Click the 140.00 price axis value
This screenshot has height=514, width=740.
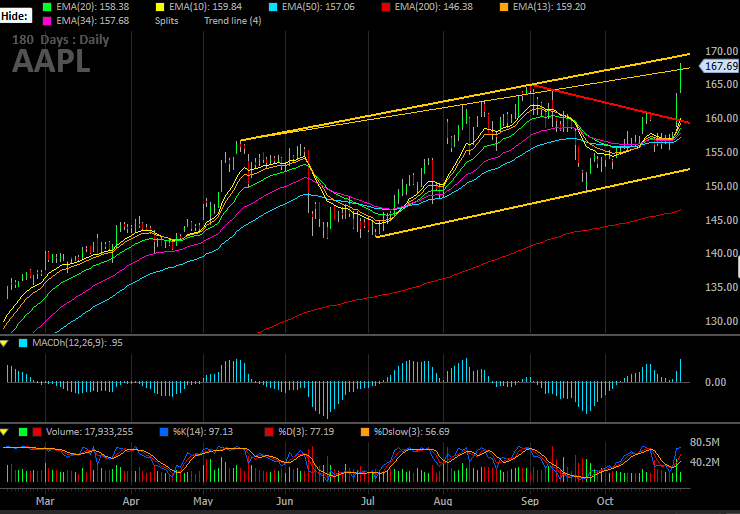click(x=722, y=253)
